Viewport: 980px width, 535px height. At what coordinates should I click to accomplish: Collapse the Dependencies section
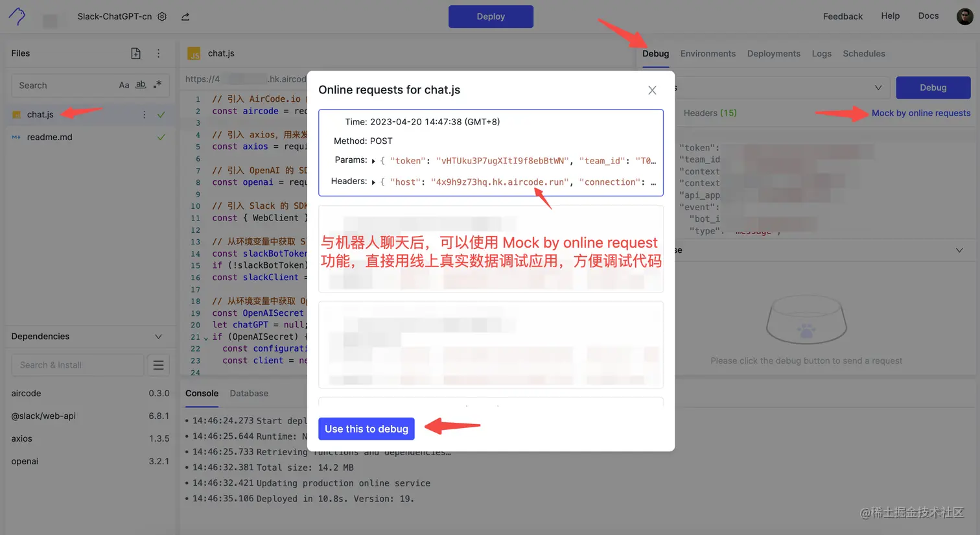tap(158, 336)
